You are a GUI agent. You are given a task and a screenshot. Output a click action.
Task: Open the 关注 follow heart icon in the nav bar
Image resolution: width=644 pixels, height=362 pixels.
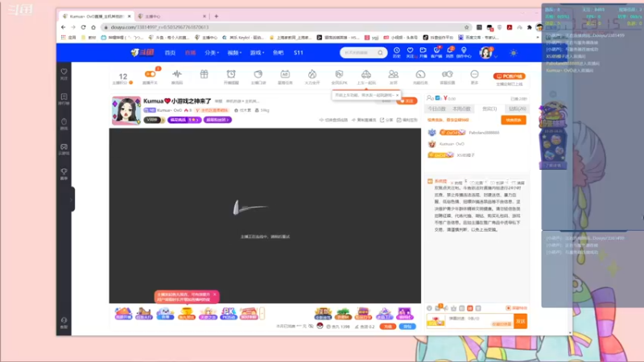coord(410,52)
